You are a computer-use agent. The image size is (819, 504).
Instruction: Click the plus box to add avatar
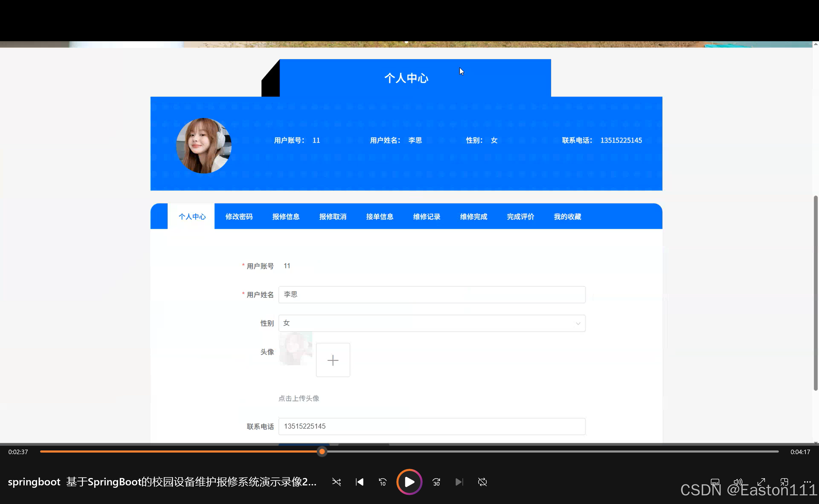[333, 360]
